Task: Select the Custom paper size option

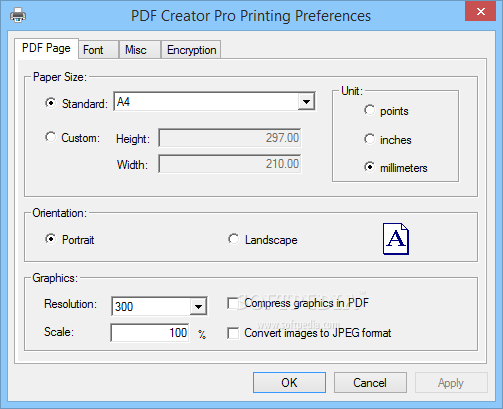Action: click(x=50, y=137)
